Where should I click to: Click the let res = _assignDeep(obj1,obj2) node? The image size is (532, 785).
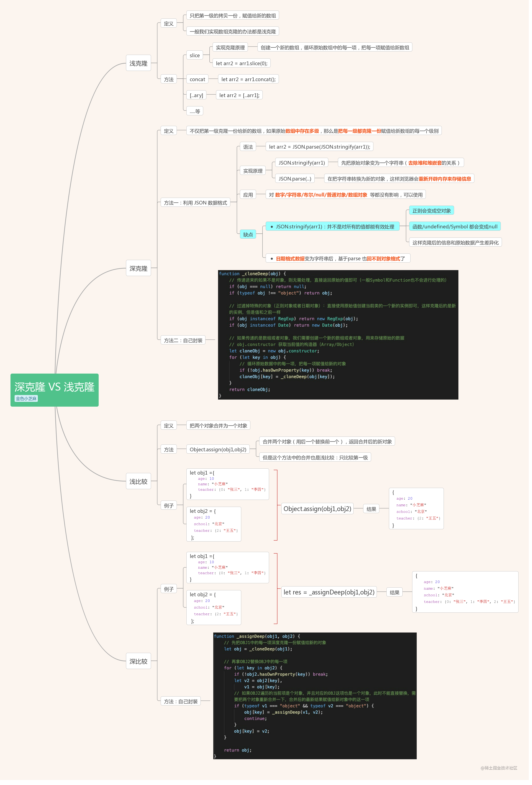coord(329,592)
